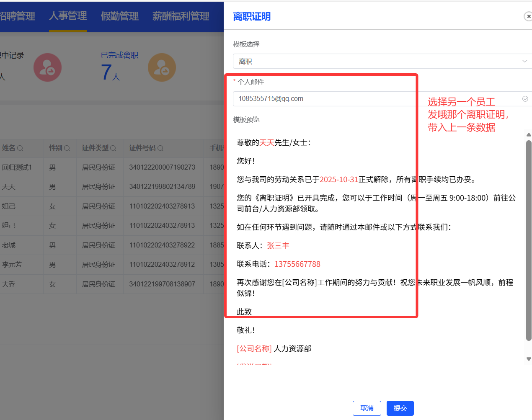Click ID number 340122199708138907
Screen dimensions: 532x420
162,284
